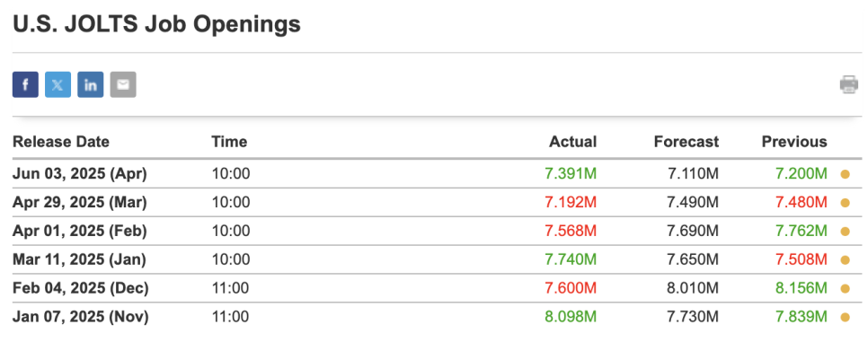Click the 8.098M actual value
The image size is (868, 342).
coord(571,317)
